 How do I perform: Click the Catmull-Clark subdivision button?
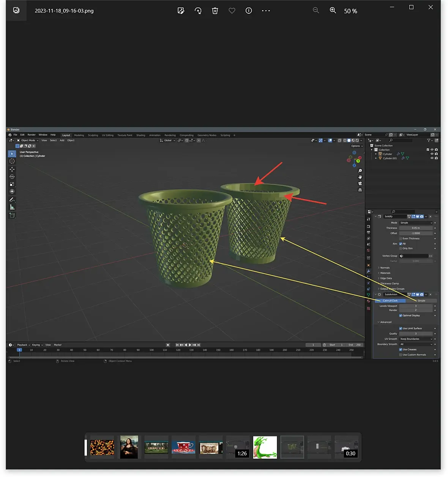tap(390, 301)
